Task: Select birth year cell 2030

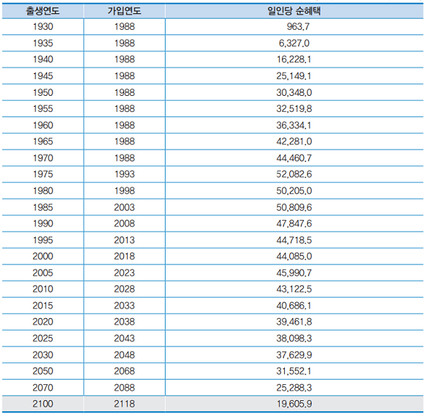Action: coord(43,355)
